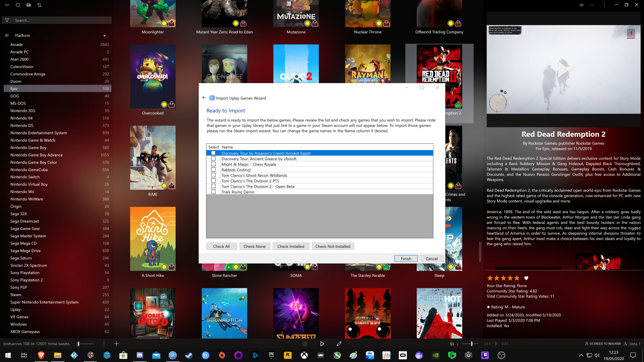Click the Check Not Installed button
This screenshot has width=644, height=362.
tap(333, 246)
